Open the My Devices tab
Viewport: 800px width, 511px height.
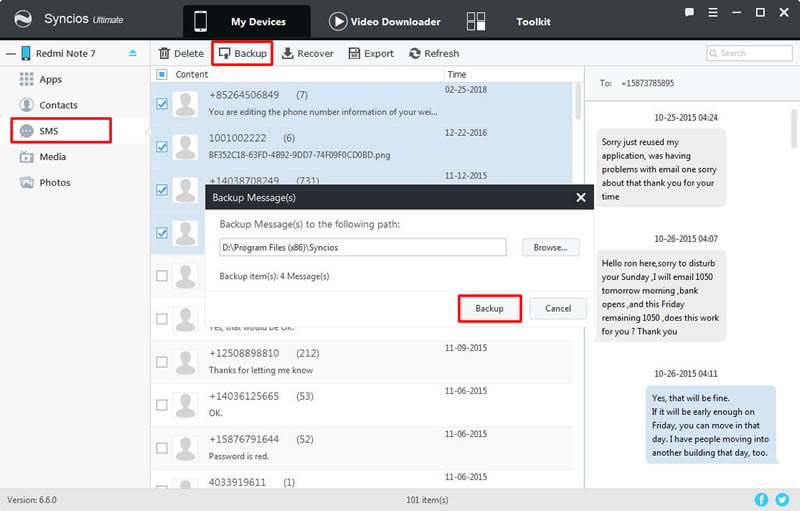tap(246, 21)
